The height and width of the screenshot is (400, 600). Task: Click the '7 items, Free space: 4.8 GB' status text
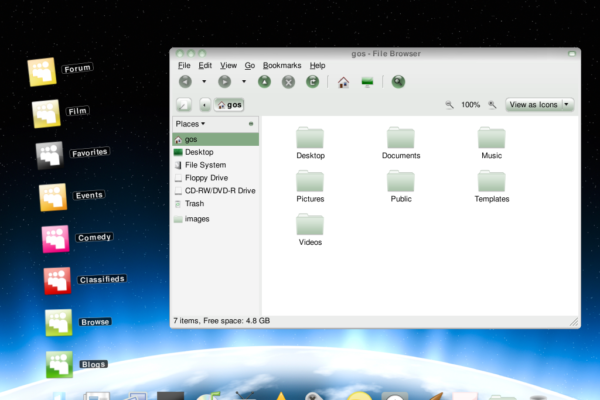222,321
